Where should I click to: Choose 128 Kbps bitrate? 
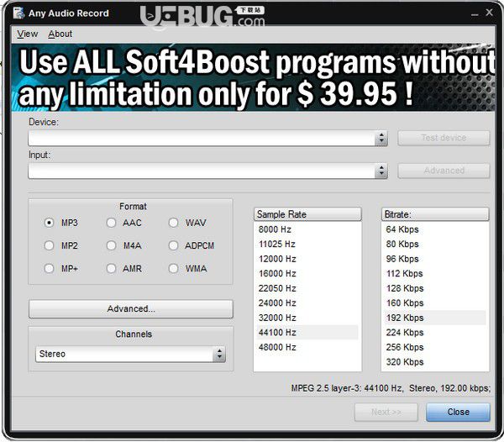coord(435,288)
